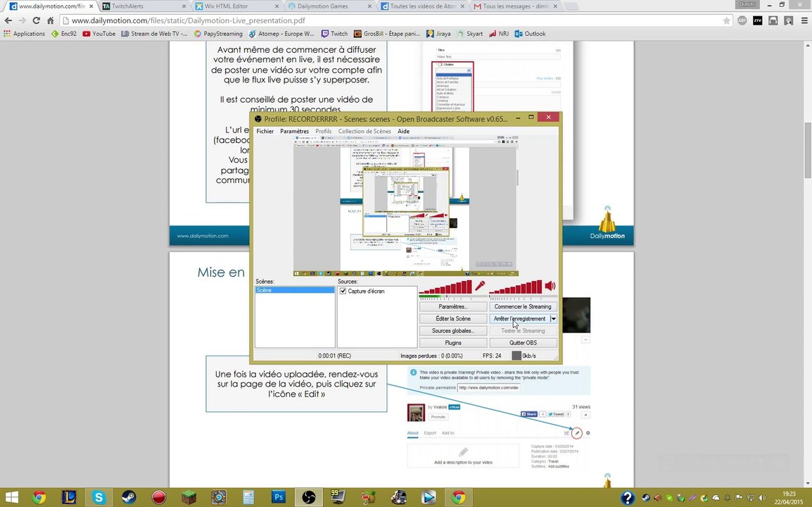
Task: Switch to OBS via taskbar icon
Action: [x=309, y=498]
